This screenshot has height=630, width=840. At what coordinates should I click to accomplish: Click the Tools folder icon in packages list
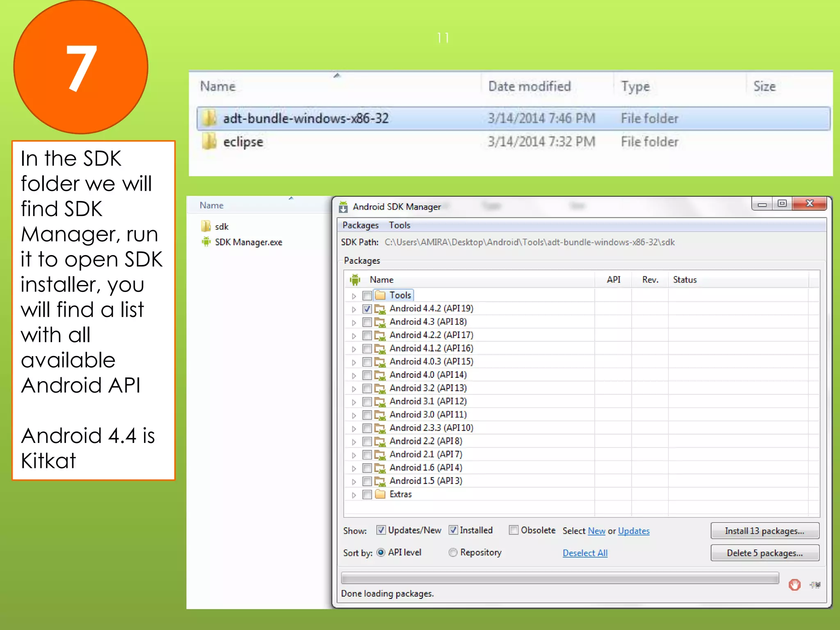coord(381,295)
